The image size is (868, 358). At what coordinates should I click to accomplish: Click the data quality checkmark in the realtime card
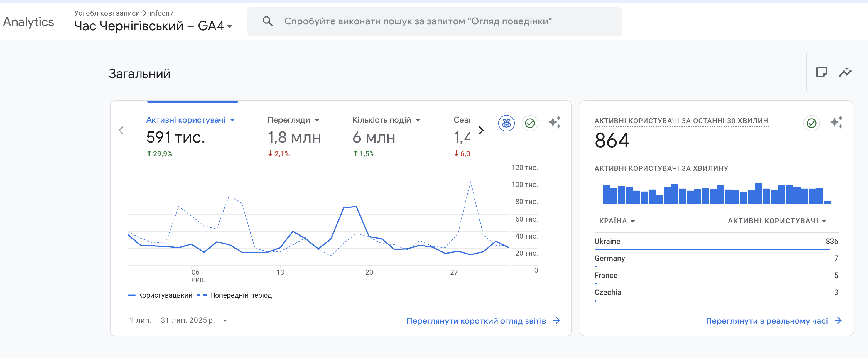pyautogui.click(x=811, y=123)
